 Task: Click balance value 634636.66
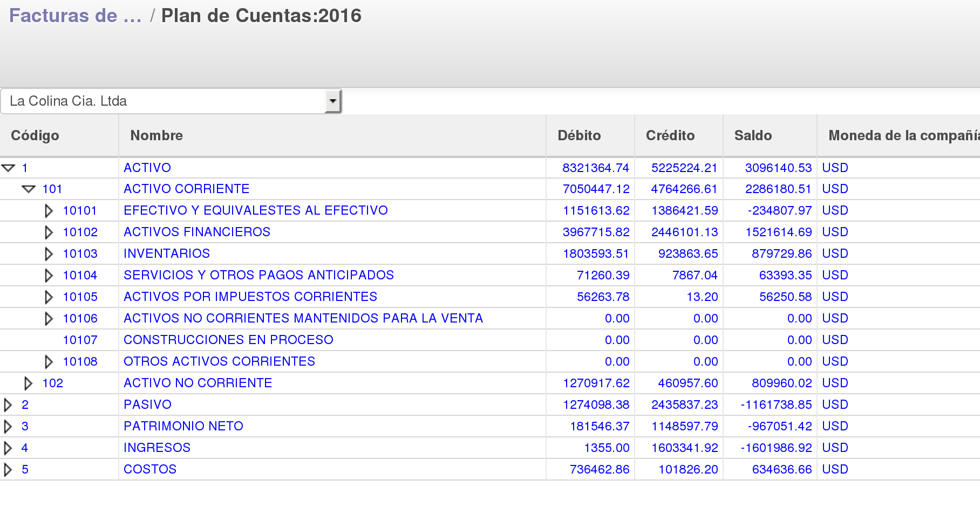point(782,469)
